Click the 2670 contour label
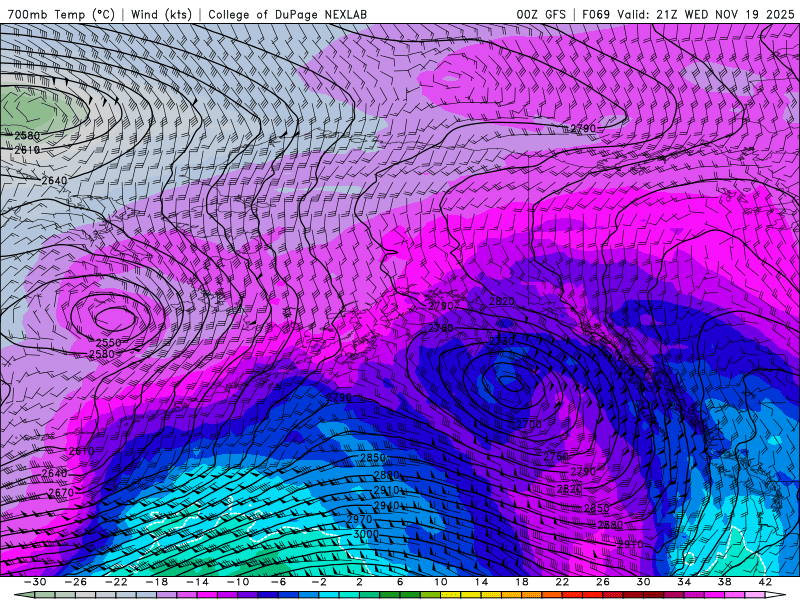 coord(61,493)
